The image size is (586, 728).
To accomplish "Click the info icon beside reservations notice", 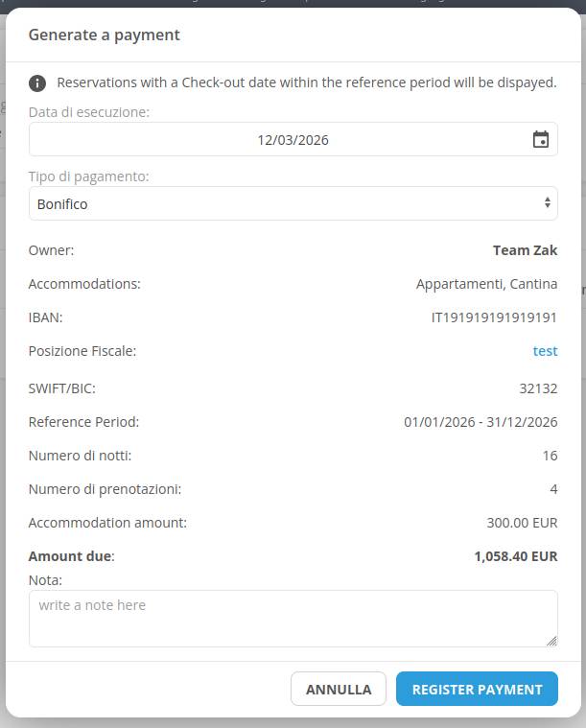I will 37,83.
